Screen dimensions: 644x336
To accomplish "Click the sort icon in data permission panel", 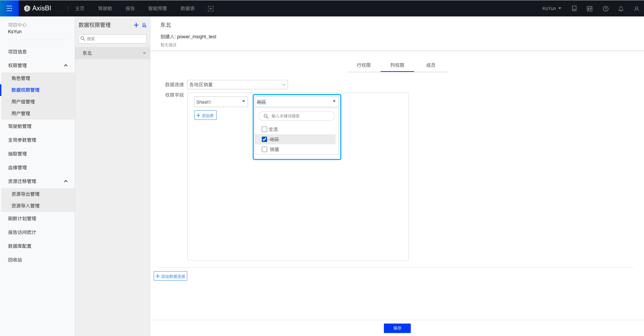I will pyautogui.click(x=144, y=25).
